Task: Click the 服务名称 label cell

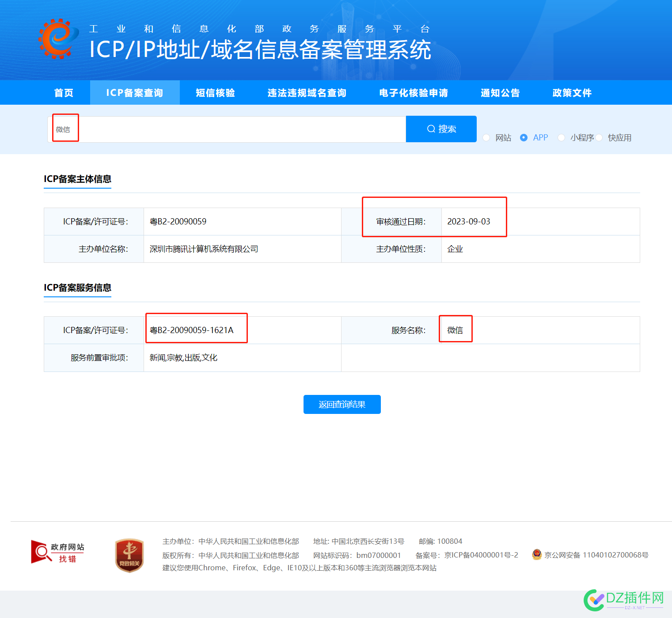Action: [x=391, y=330]
